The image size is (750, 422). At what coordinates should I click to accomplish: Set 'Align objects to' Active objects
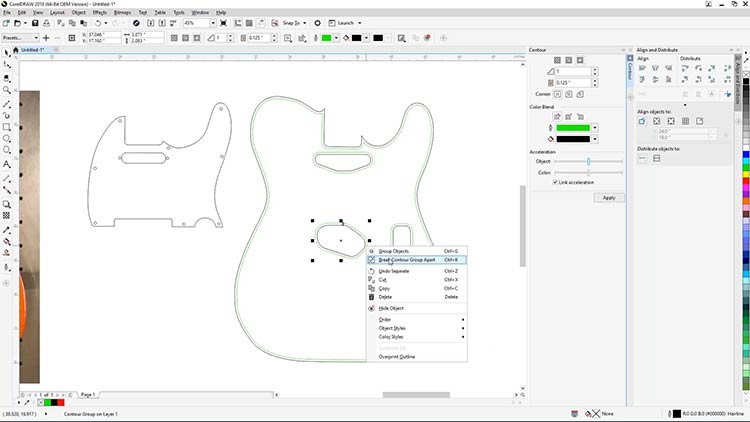(642, 122)
